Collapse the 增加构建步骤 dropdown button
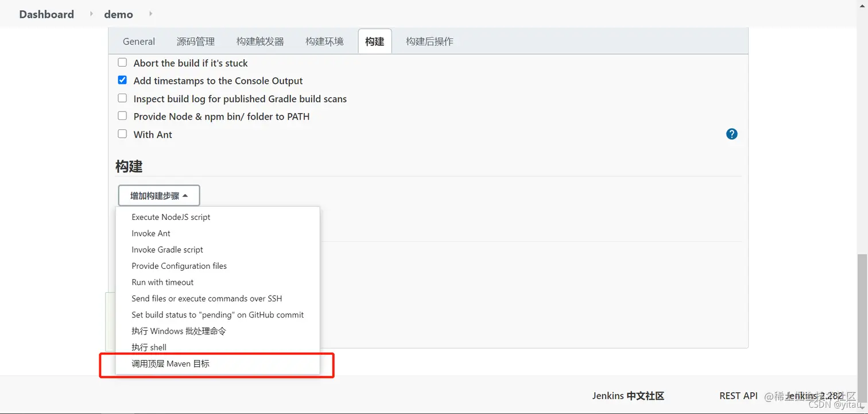Viewport: 868px width, 414px height. pos(159,196)
